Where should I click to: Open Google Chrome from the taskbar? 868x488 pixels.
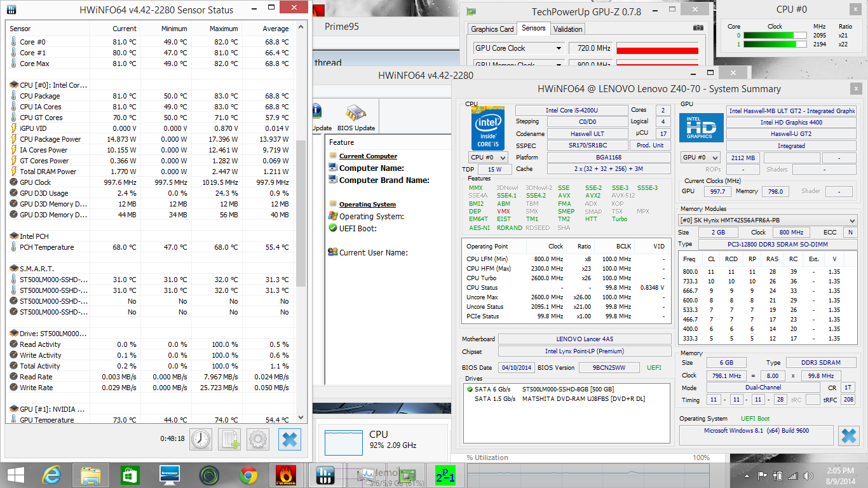point(248,475)
